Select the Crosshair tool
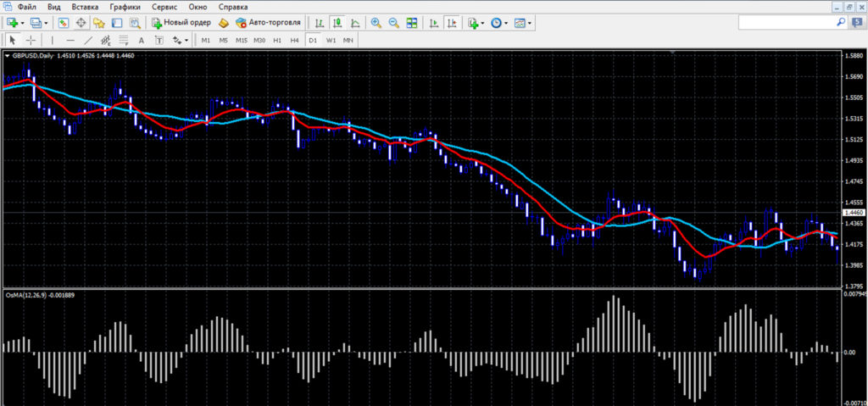The width and height of the screenshot is (868, 406). point(31,40)
